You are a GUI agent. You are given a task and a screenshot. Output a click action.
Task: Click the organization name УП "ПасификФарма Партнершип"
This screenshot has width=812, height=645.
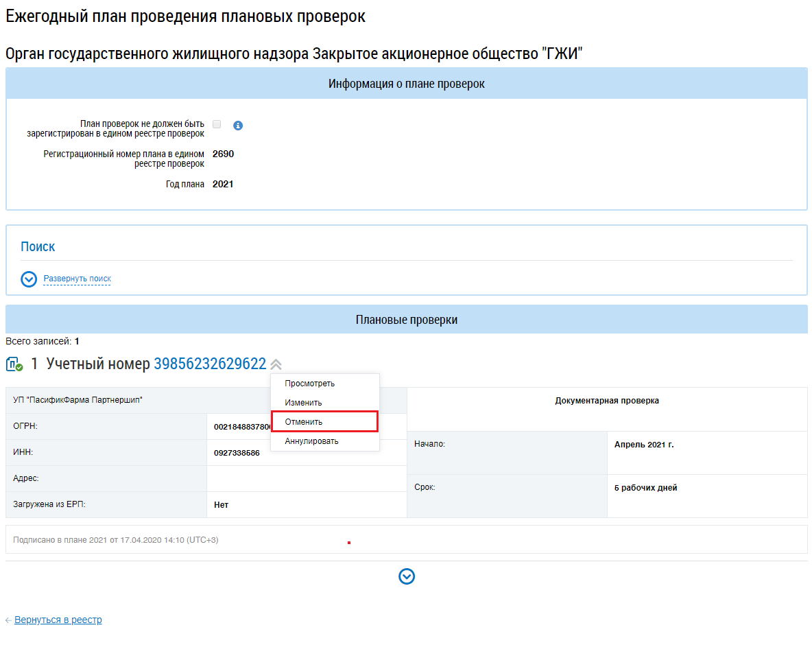pyautogui.click(x=77, y=400)
